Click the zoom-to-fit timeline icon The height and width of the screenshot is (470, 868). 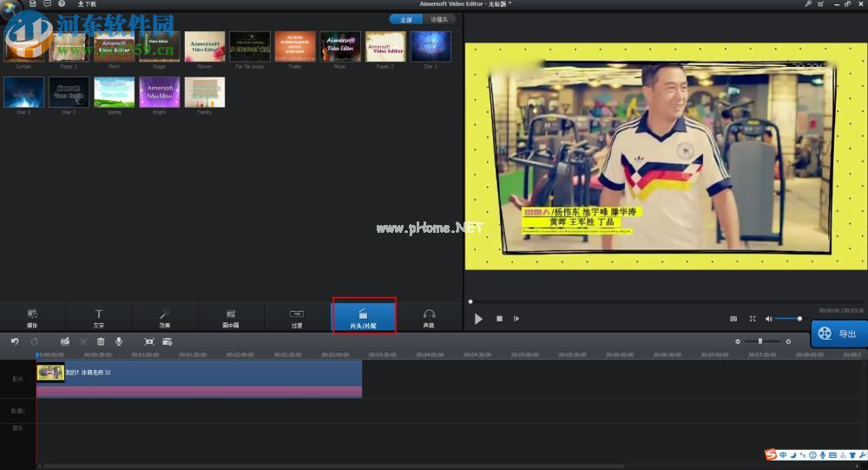point(149,341)
